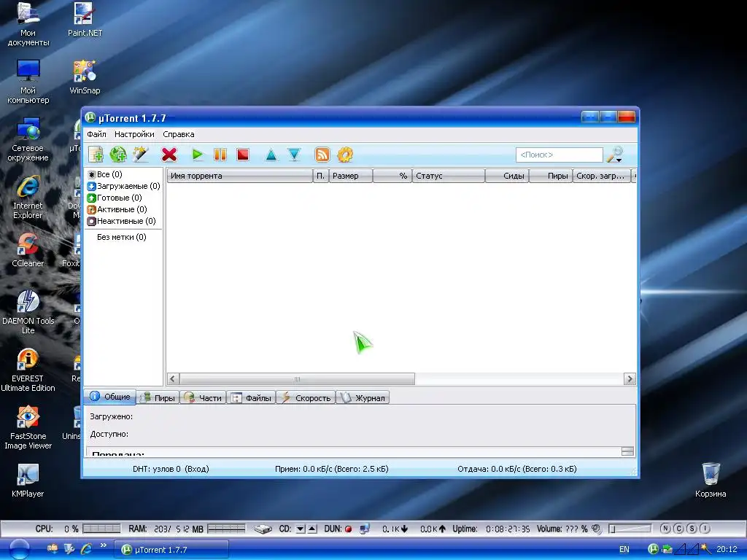Click the Volume slider in info bar
The width and height of the screenshot is (747, 560).
coord(630,529)
